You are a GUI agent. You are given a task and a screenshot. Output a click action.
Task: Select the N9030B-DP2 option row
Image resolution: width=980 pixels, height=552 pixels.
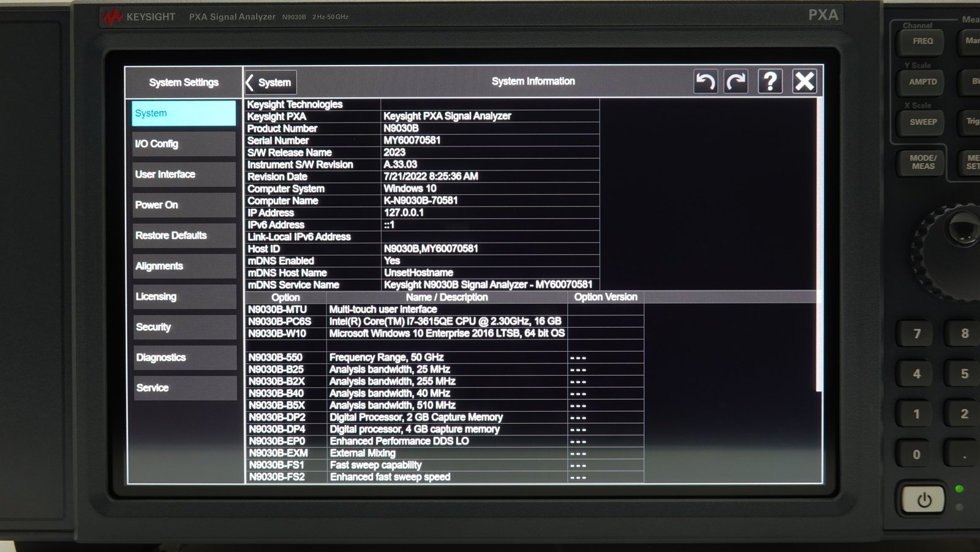(x=445, y=417)
